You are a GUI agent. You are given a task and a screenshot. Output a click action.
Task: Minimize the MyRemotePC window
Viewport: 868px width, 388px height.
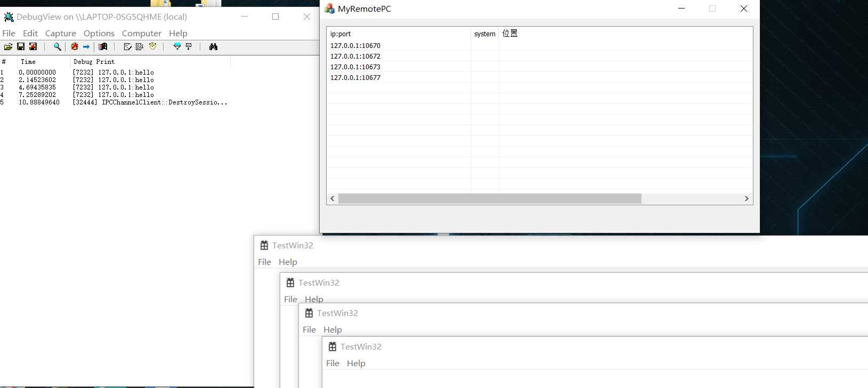(682, 9)
